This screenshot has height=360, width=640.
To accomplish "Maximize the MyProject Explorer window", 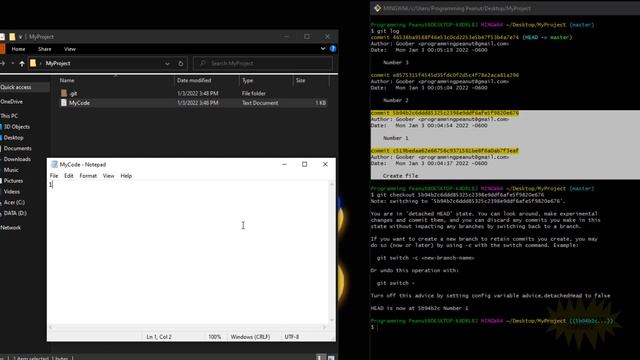I will click(x=307, y=36).
